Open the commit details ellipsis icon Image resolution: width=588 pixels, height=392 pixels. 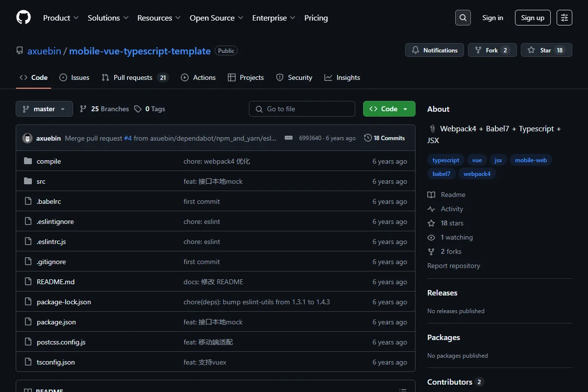pos(289,138)
